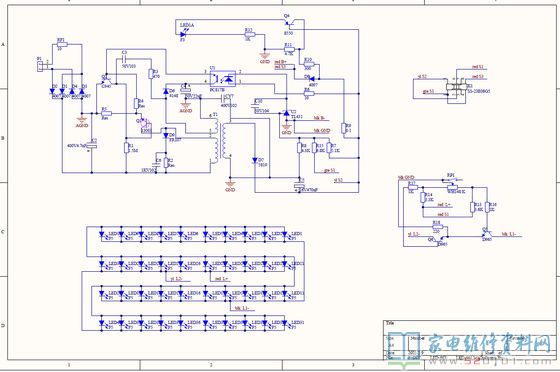Click the C3 capacitor symbol

[x=124, y=58]
